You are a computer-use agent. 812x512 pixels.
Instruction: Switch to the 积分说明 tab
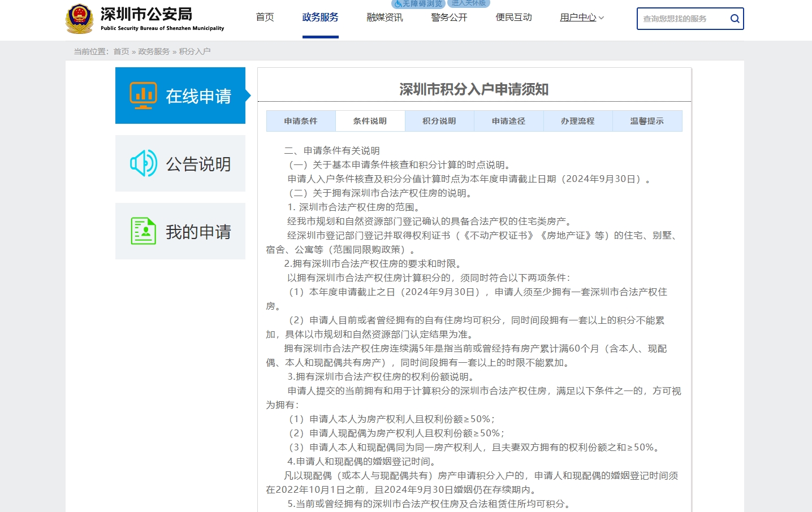point(439,121)
